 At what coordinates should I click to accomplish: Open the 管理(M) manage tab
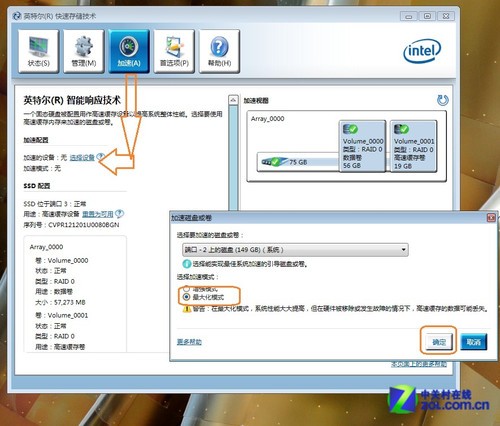click(84, 51)
